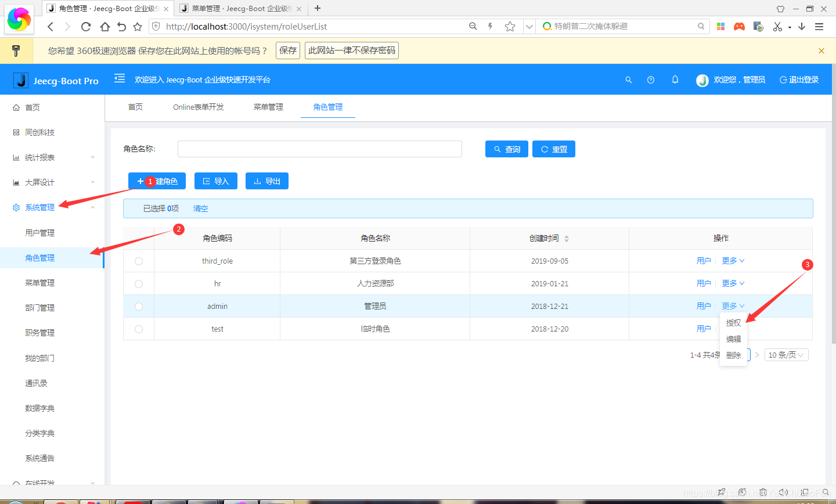Select the third_role row radio button
The image size is (836, 504).
click(139, 261)
